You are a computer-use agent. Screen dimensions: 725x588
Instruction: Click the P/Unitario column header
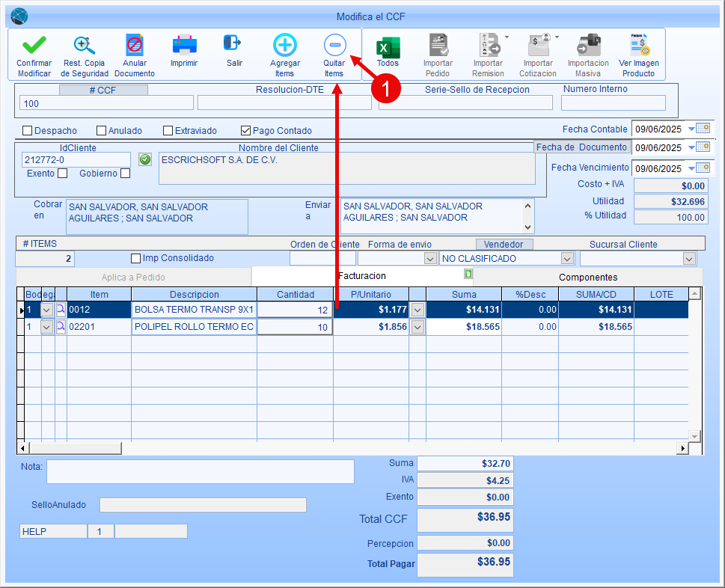click(371, 295)
